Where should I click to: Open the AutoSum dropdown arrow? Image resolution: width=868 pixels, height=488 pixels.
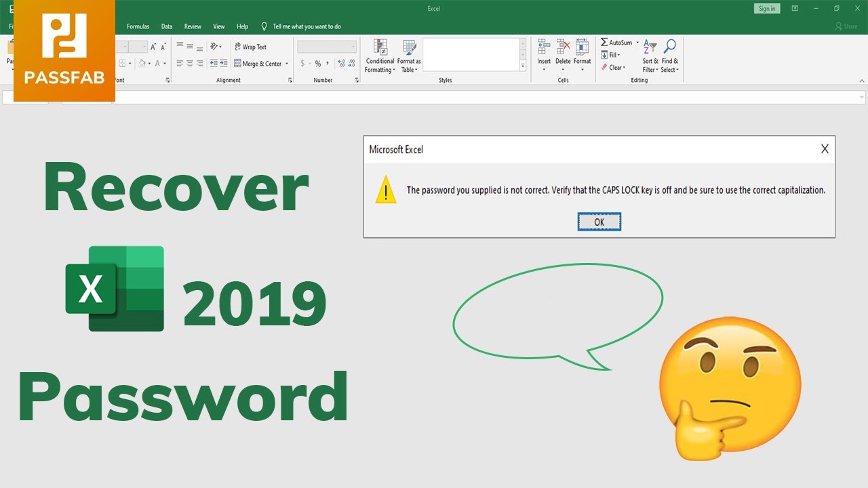point(637,43)
